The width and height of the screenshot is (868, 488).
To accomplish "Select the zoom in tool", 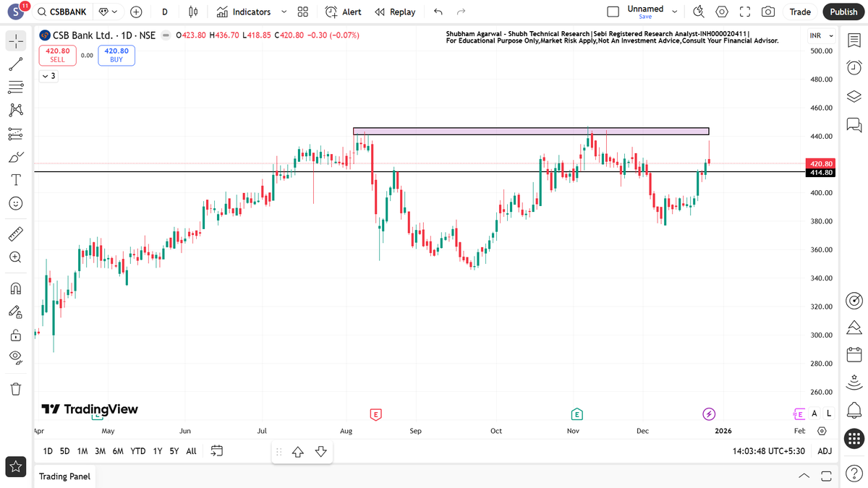I will tap(16, 257).
